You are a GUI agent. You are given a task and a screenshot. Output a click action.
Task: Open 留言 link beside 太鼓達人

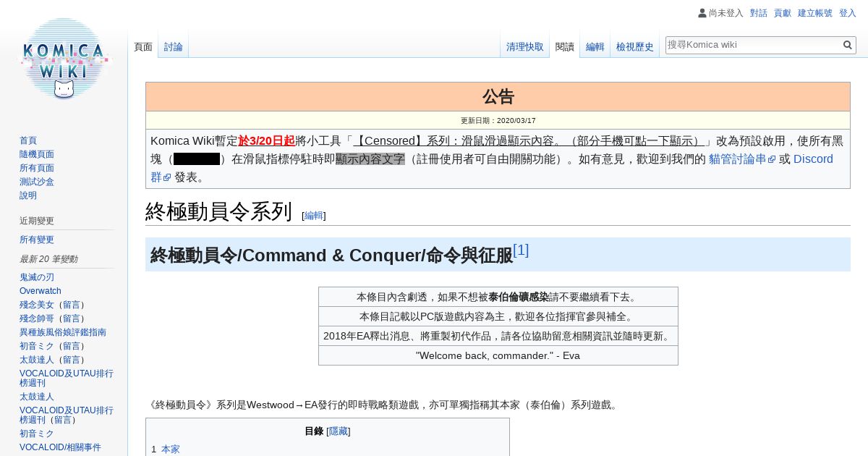[71, 360]
